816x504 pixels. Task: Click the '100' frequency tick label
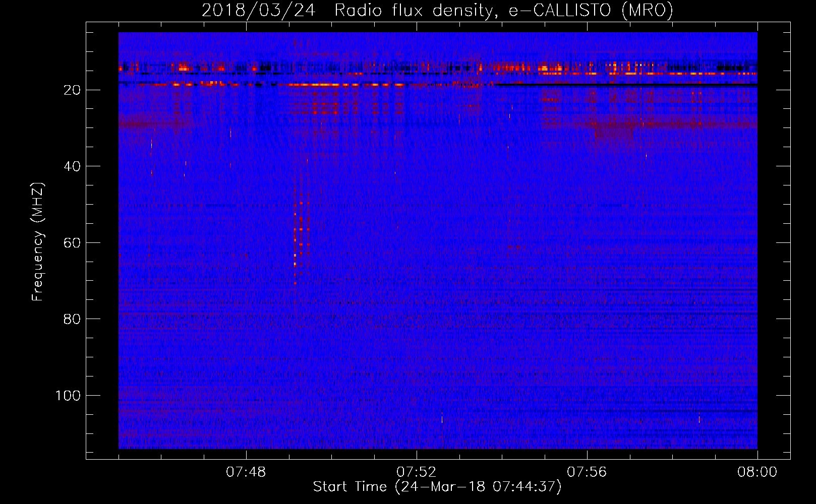68,396
